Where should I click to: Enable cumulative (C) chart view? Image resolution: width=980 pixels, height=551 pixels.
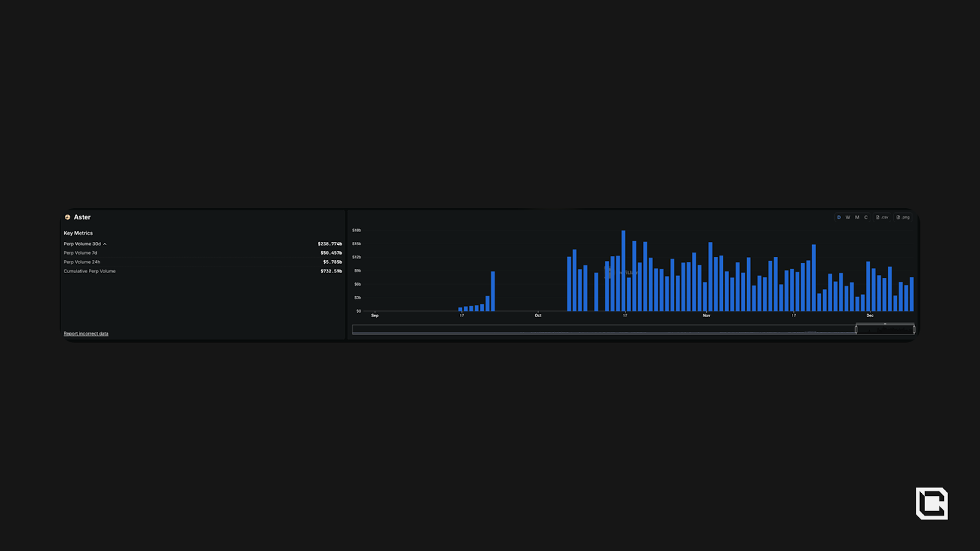click(x=866, y=217)
